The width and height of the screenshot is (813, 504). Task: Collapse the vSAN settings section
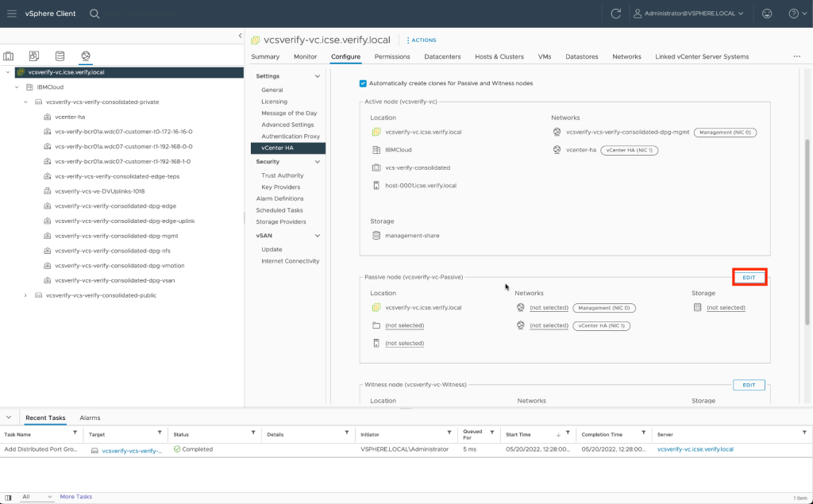pyautogui.click(x=318, y=236)
